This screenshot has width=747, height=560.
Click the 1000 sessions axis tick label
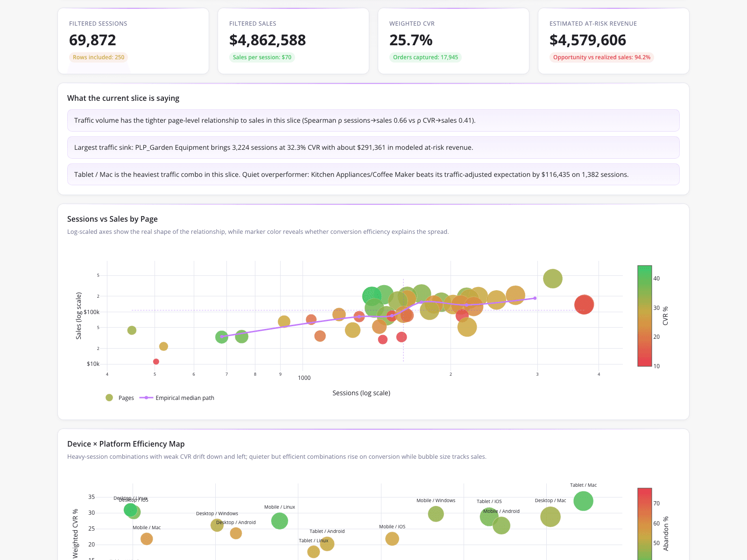coord(304,378)
